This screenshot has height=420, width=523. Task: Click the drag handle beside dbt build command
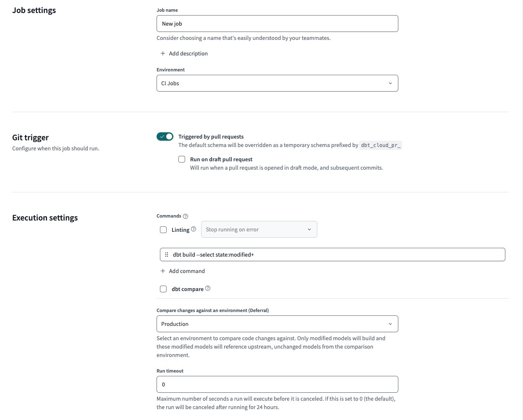point(167,255)
